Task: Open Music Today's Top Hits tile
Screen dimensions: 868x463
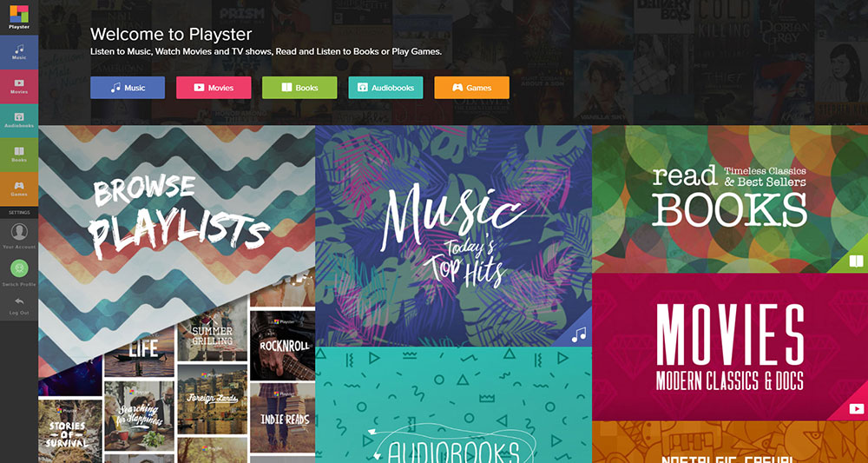Action: pyautogui.click(x=453, y=236)
